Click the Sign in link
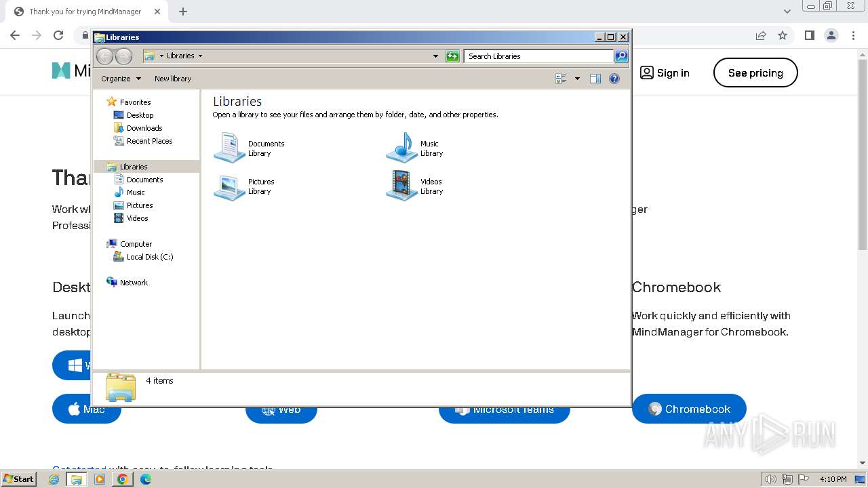 pos(665,73)
